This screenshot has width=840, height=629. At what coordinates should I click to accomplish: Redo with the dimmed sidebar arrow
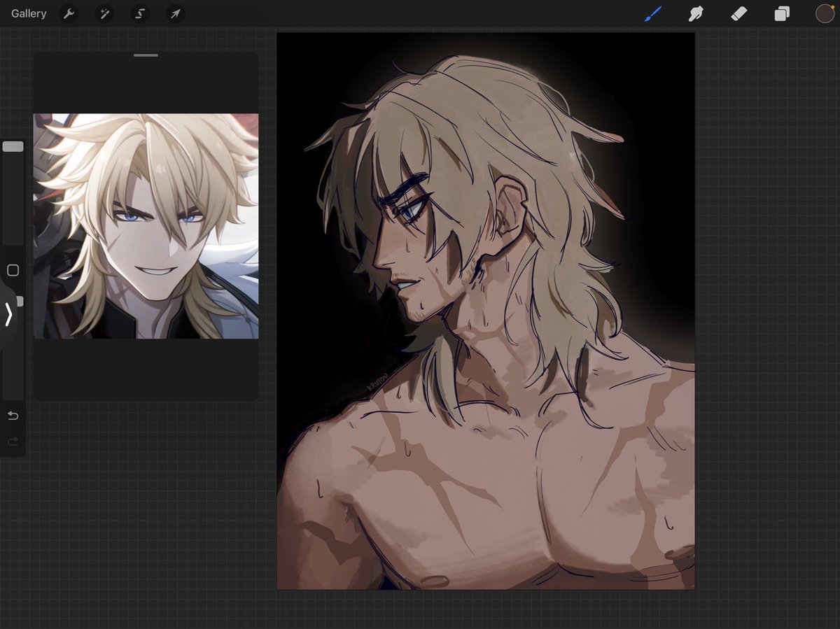[x=13, y=441]
